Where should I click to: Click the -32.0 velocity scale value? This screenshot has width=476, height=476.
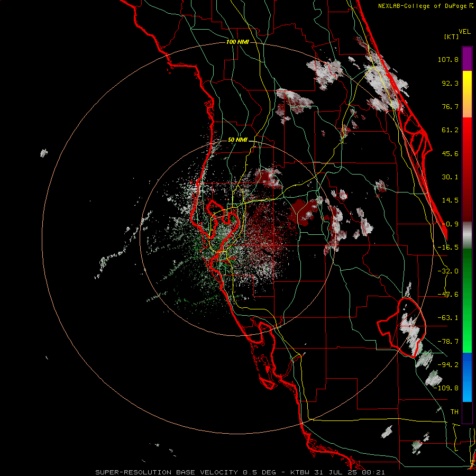coord(448,271)
